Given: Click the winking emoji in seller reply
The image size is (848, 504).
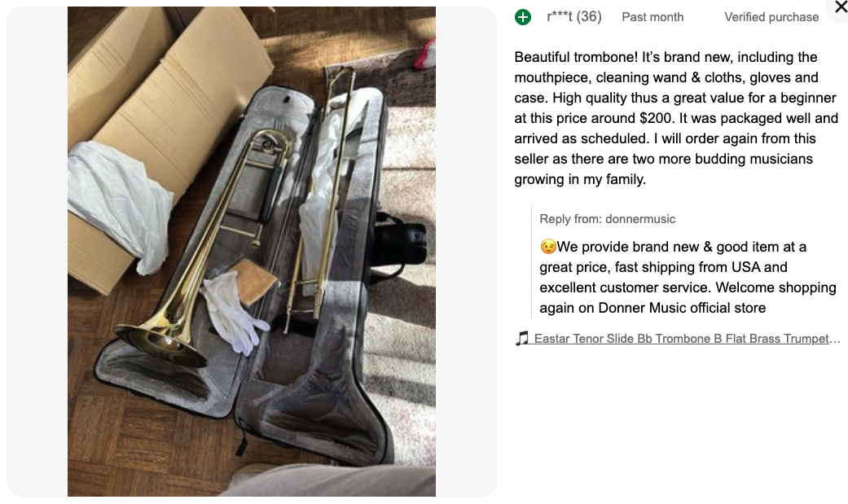Looking at the screenshot, I should point(548,247).
